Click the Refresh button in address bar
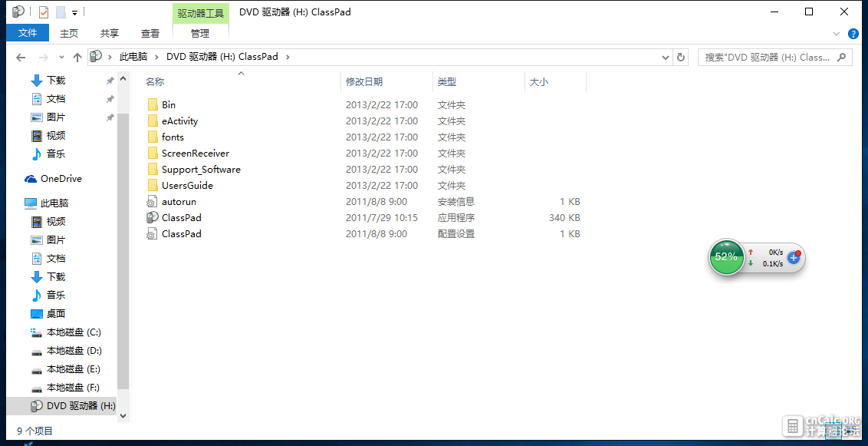The width and height of the screenshot is (868, 446). [x=680, y=57]
